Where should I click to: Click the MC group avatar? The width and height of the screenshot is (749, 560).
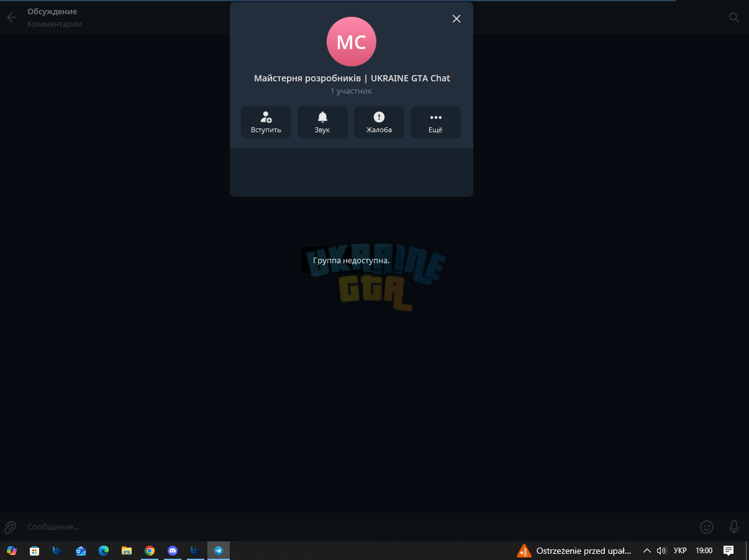click(x=352, y=42)
